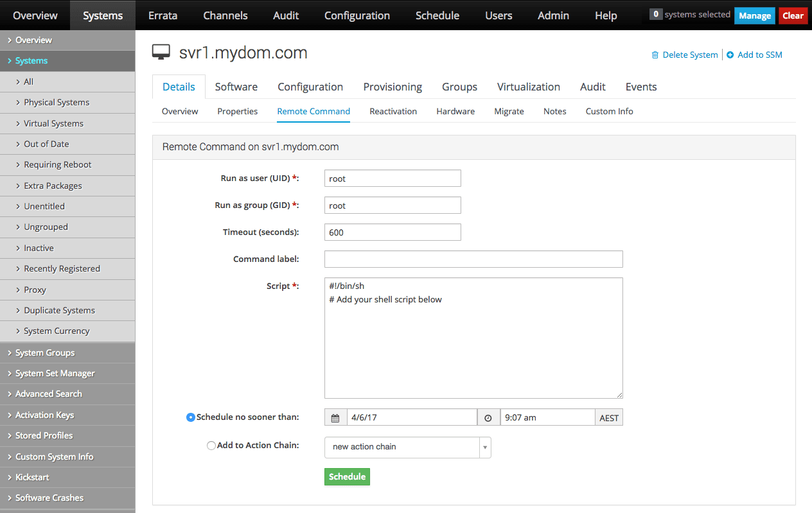Click the Add to SSM link
The height and width of the screenshot is (513, 812).
[x=760, y=55]
